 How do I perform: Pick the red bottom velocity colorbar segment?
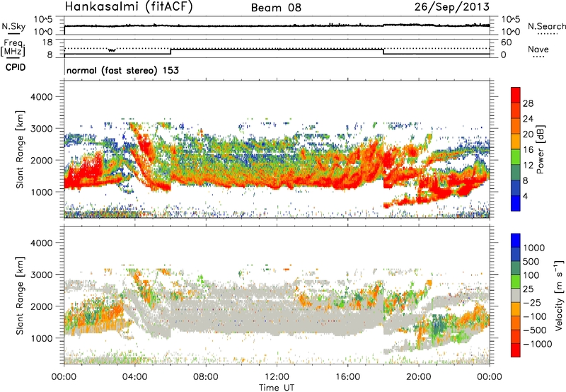pos(516,350)
